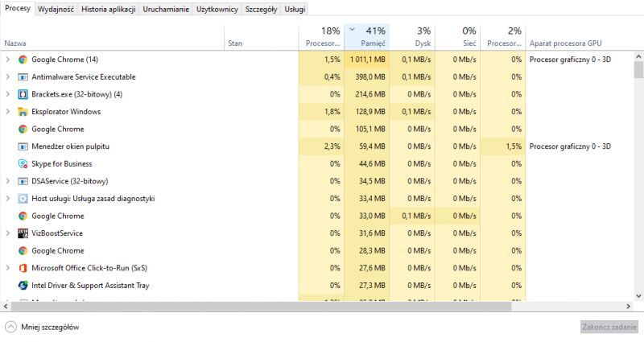The width and height of the screenshot is (644, 342).
Task: Click Chrome icon in the 33,0 MB row
Action: coord(23,216)
